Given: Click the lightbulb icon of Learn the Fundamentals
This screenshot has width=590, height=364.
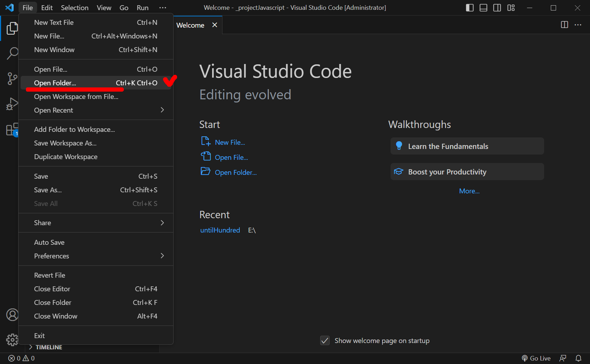Looking at the screenshot, I should tap(399, 146).
